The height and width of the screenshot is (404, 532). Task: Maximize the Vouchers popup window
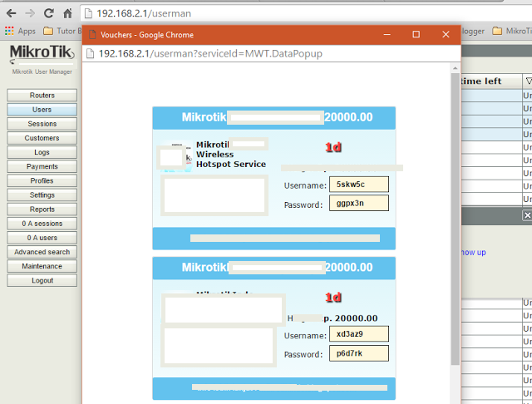click(416, 35)
